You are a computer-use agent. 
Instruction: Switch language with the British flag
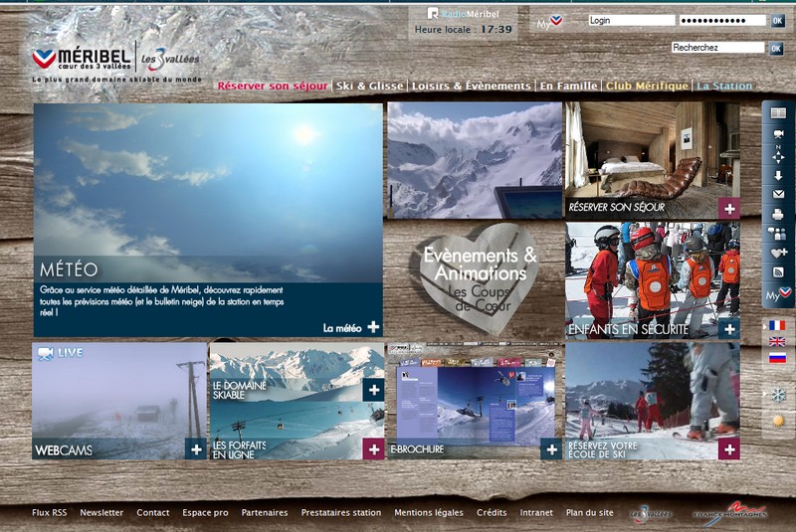777,341
